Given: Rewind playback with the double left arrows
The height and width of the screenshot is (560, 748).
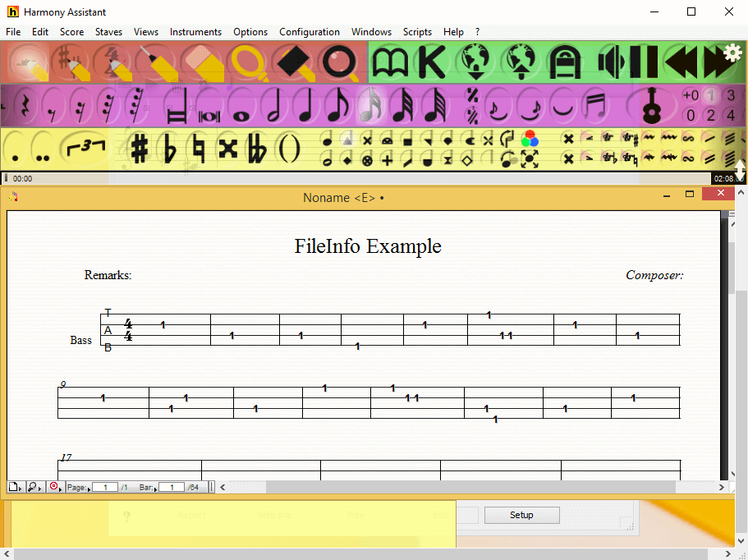Looking at the screenshot, I should click(x=681, y=62).
